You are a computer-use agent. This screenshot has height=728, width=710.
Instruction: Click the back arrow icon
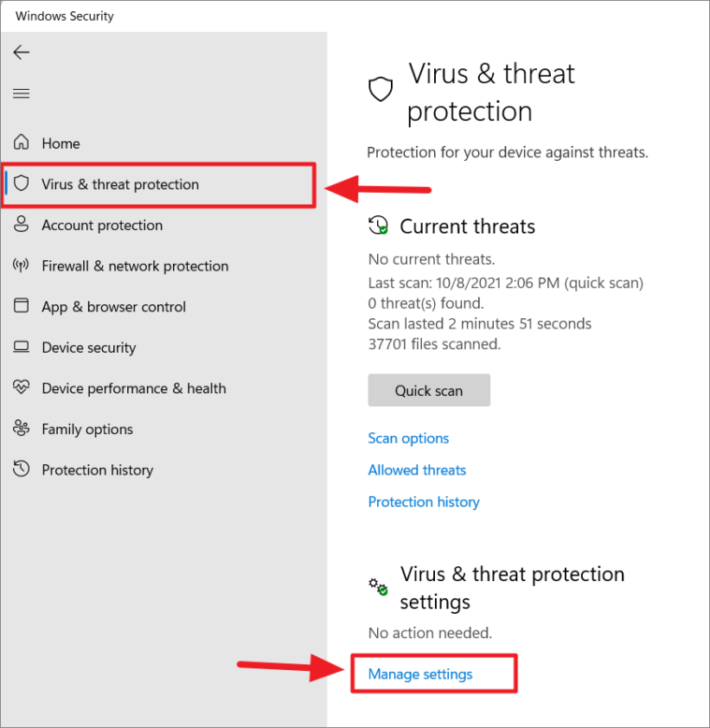coord(22,52)
